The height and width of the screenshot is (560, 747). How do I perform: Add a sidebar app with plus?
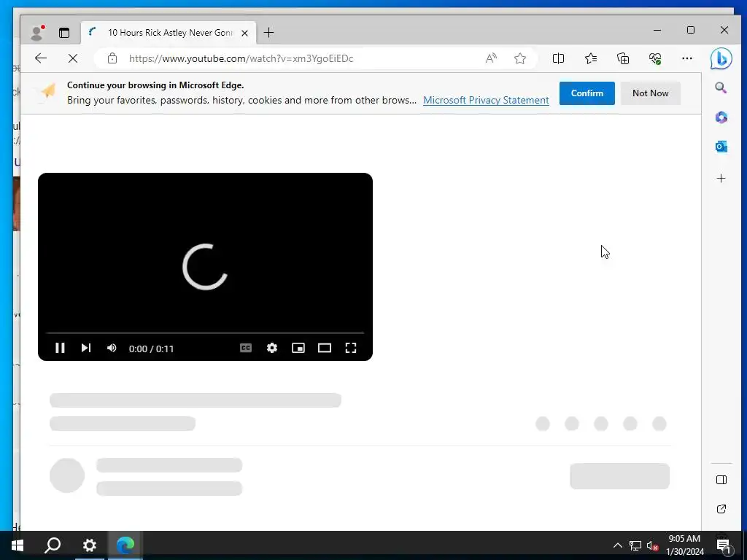tap(721, 179)
